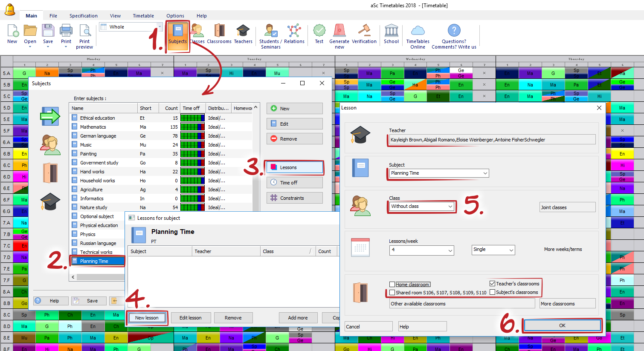The image size is (644, 351).
Task: Click the Teacher names input field
Action: pyautogui.click(x=492, y=140)
